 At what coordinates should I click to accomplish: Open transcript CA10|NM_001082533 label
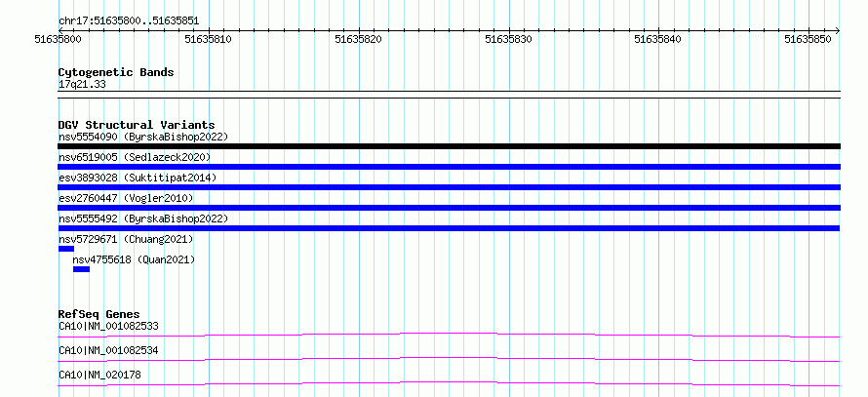point(108,326)
